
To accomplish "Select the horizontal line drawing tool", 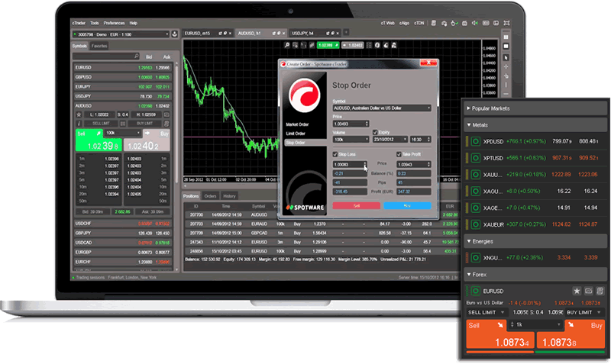I will coord(506,94).
